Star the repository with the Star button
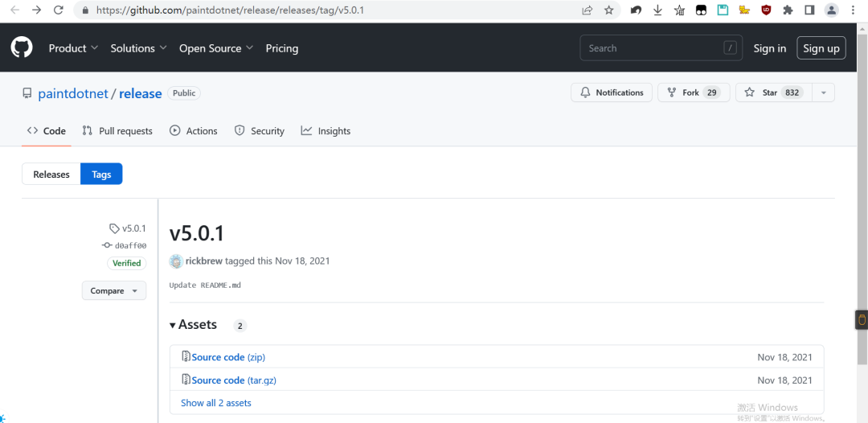This screenshot has height=423, width=868. (774, 92)
